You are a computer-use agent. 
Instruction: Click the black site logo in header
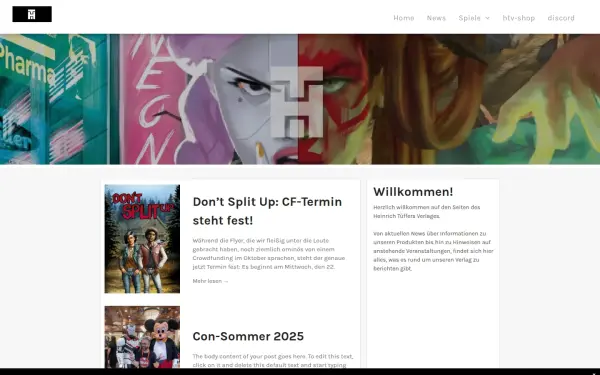coord(32,14)
